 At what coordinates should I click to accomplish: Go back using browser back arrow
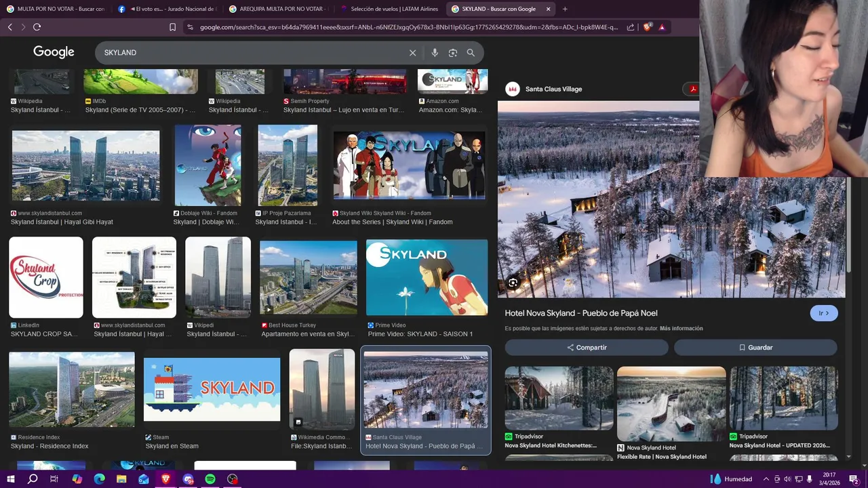coord(9,27)
